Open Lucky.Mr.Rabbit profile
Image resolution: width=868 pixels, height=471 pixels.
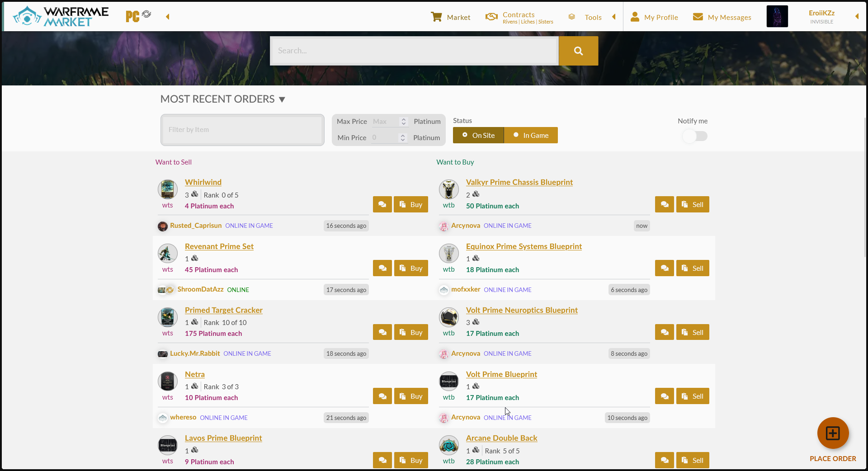(195, 353)
